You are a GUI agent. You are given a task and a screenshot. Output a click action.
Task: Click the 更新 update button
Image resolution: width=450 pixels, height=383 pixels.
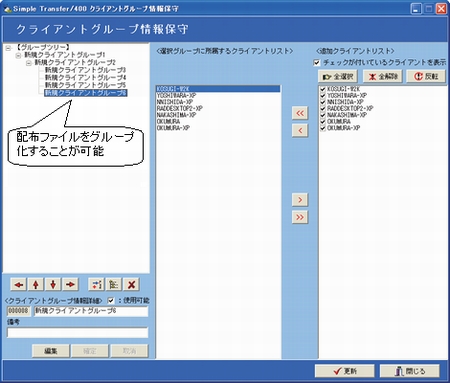point(344,371)
